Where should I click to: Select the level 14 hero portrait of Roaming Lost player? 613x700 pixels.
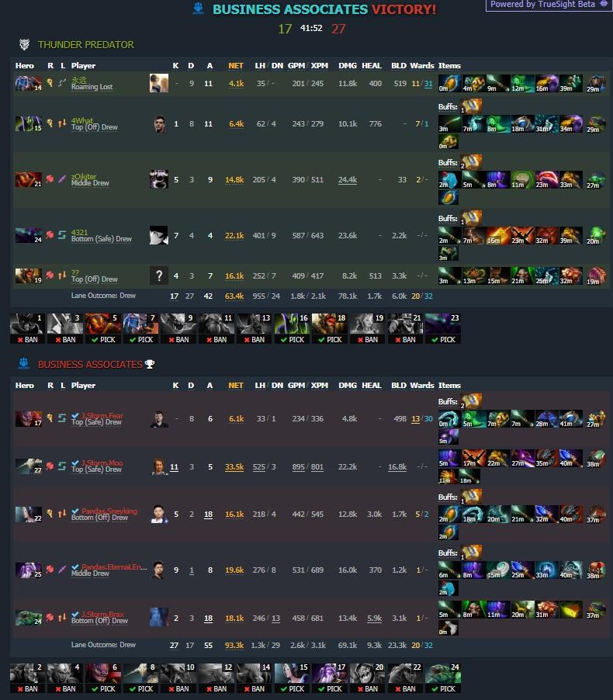(29, 84)
